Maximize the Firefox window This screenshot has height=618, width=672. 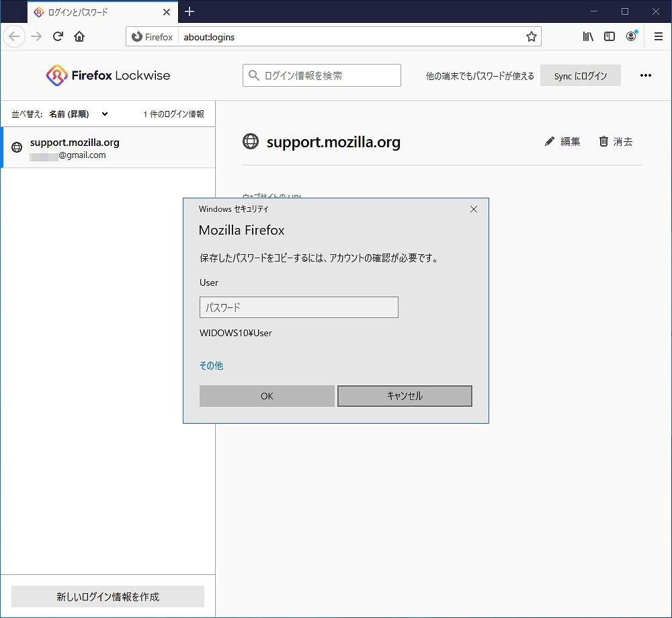coord(625,11)
